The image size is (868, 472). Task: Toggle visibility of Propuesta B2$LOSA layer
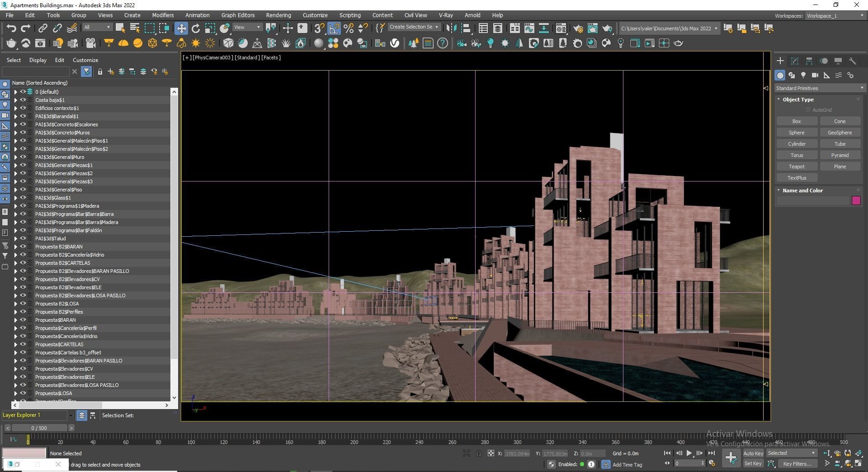click(x=23, y=304)
